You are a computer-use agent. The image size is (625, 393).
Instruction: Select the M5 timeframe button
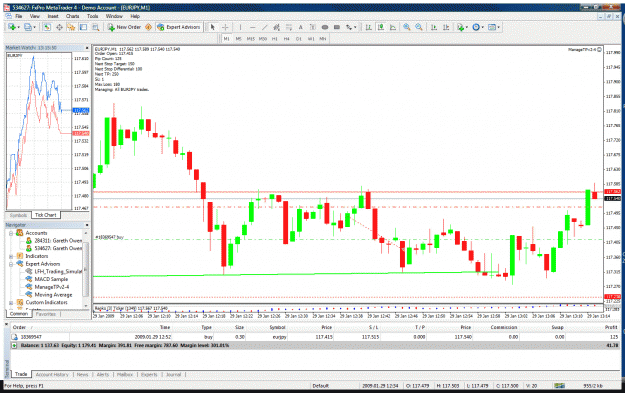pos(238,39)
